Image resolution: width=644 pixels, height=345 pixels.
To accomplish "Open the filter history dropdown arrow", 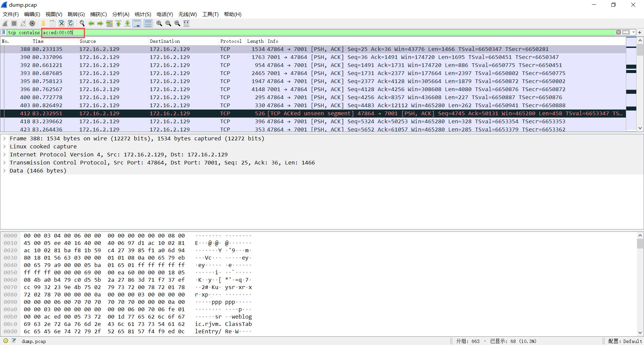I will [x=634, y=32].
